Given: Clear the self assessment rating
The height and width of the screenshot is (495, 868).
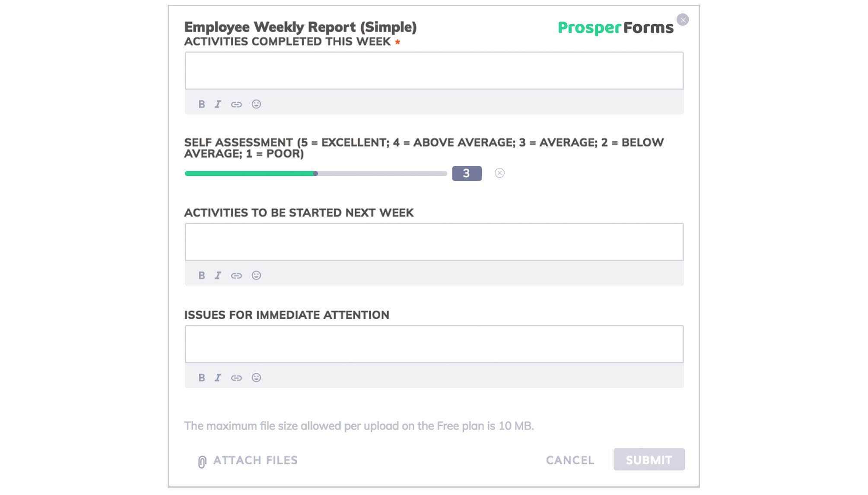Looking at the screenshot, I should pyautogui.click(x=499, y=173).
